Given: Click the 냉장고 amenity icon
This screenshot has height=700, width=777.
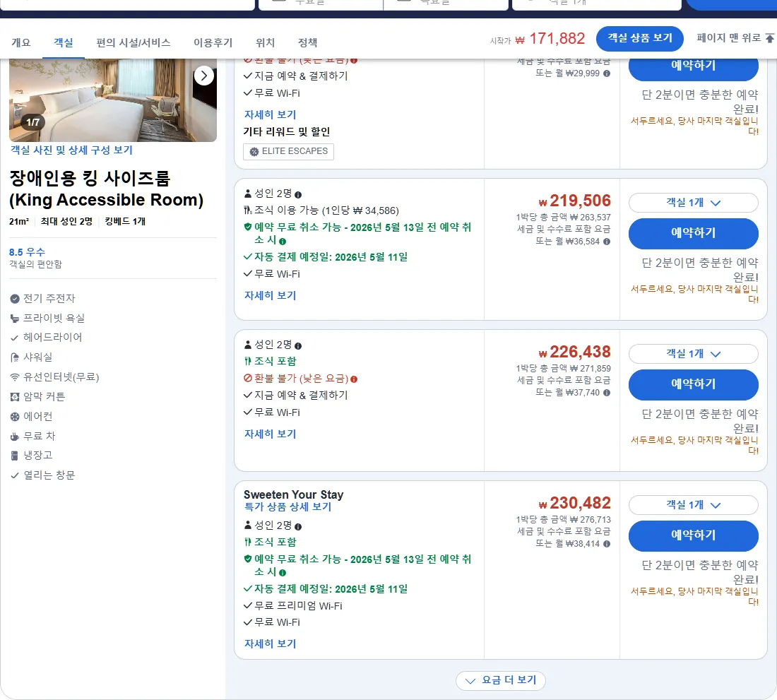Looking at the screenshot, I should (15, 456).
